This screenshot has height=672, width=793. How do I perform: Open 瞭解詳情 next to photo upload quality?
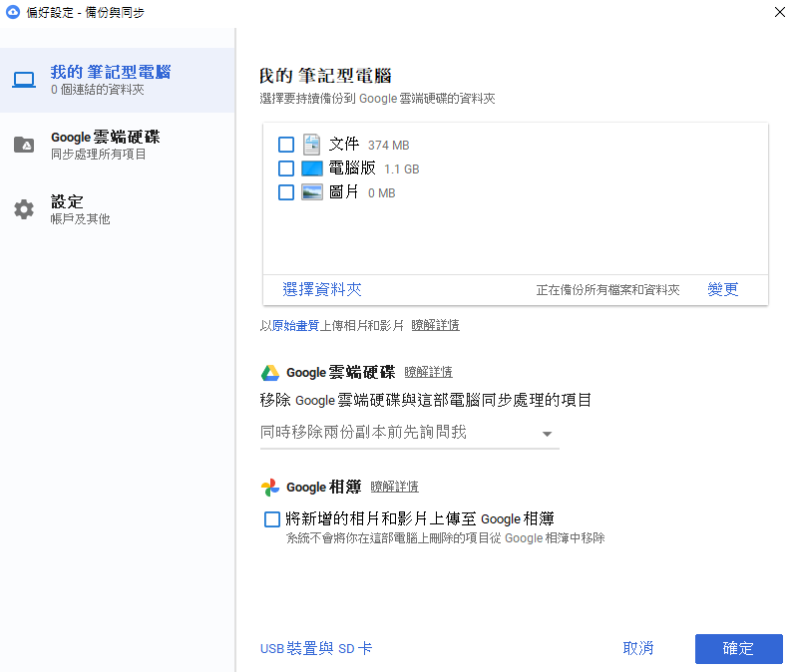tap(436, 326)
